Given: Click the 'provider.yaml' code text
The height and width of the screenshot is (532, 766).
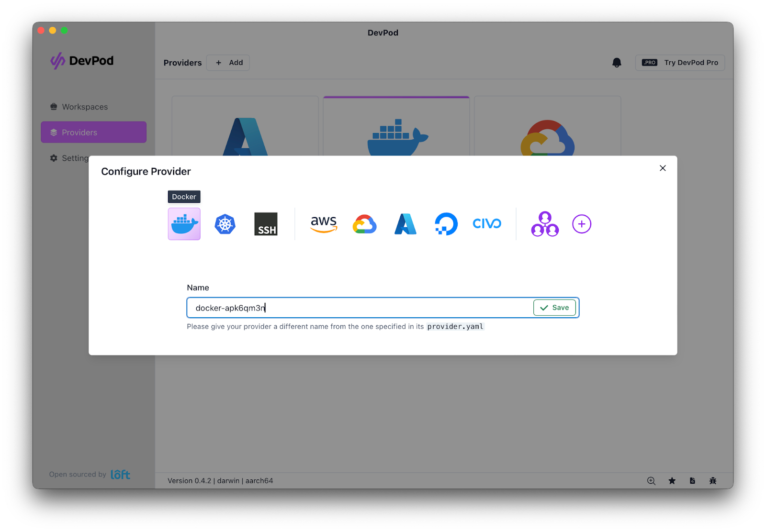Looking at the screenshot, I should [455, 327].
